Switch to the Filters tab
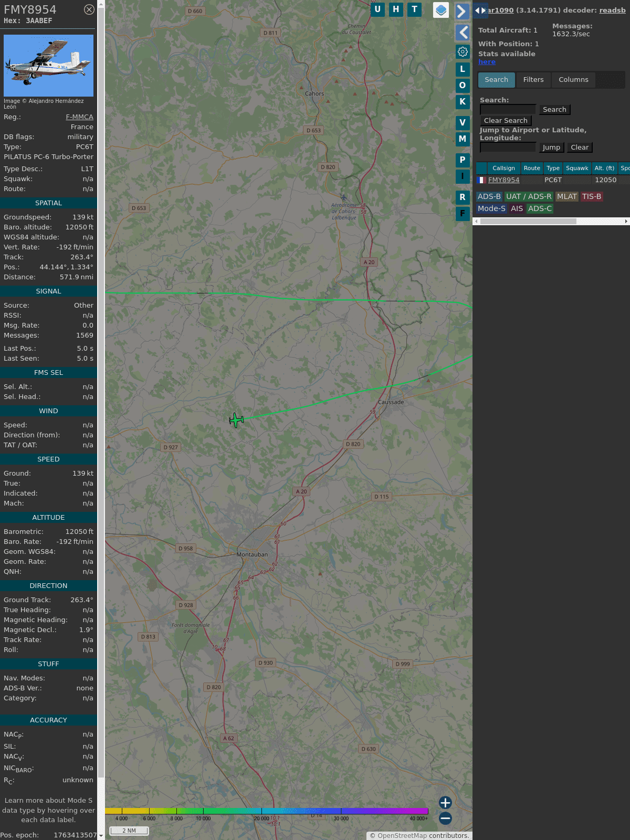630x840 pixels. tap(533, 80)
